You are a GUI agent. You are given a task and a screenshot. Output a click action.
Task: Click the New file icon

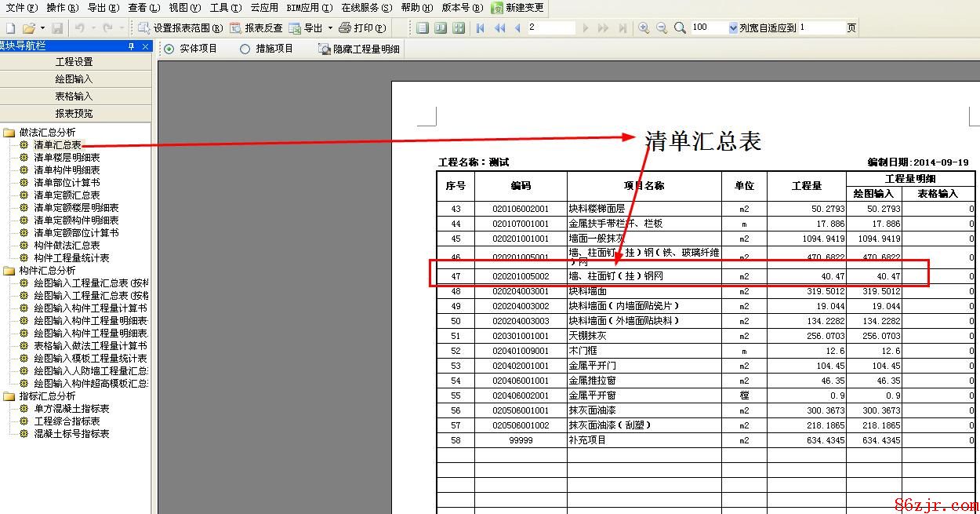click(10, 28)
